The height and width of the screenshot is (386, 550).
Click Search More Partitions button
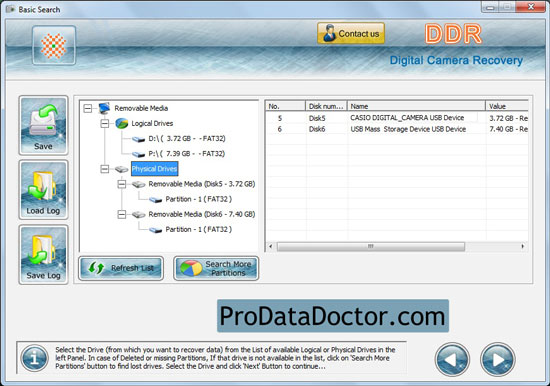(216, 268)
